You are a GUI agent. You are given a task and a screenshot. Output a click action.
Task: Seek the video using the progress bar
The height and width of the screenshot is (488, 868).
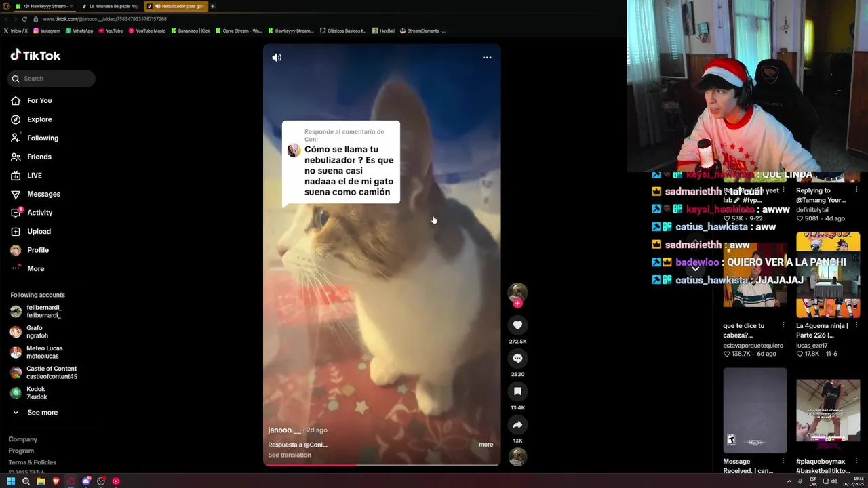[x=382, y=465]
